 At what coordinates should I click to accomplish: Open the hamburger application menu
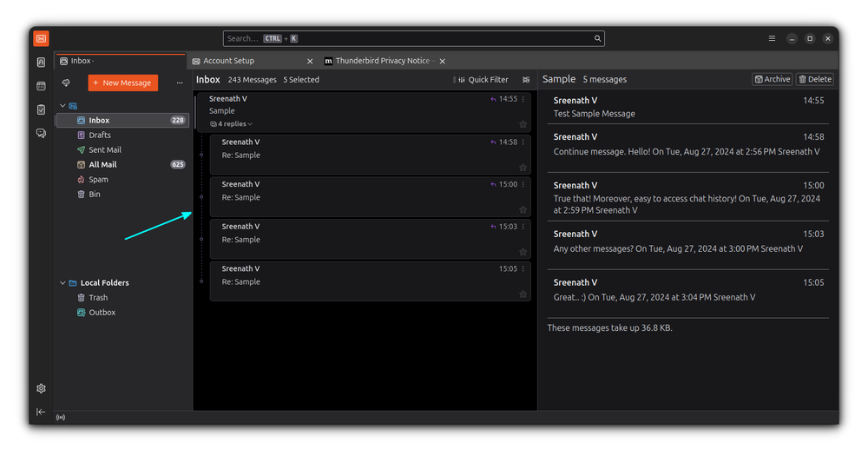pos(772,38)
